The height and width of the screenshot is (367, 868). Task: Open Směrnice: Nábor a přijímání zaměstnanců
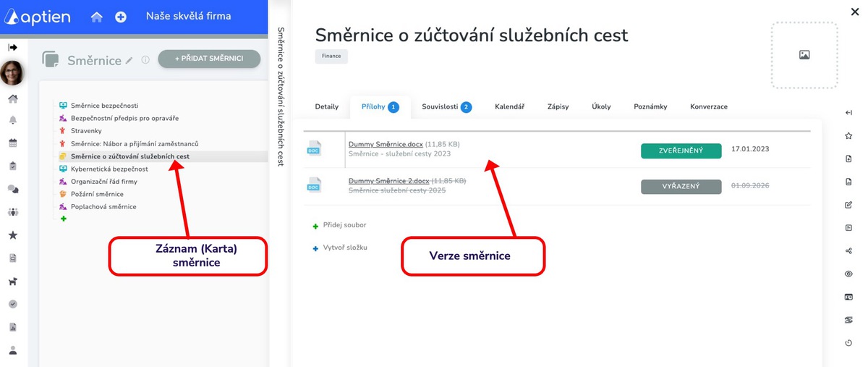coord(135,143)
